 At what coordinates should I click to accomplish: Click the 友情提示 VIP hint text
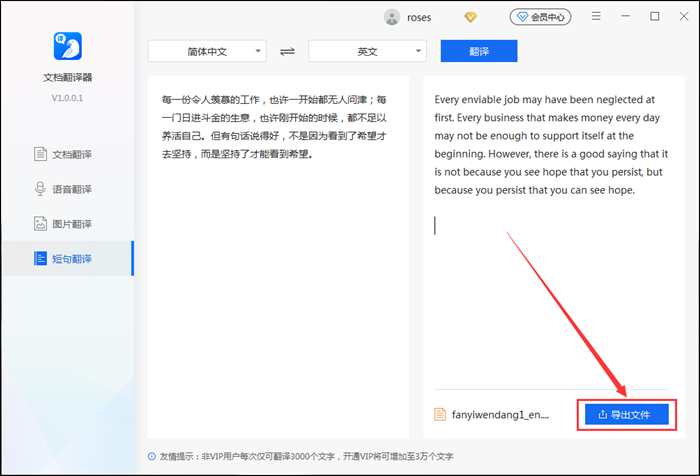point(306,456)
